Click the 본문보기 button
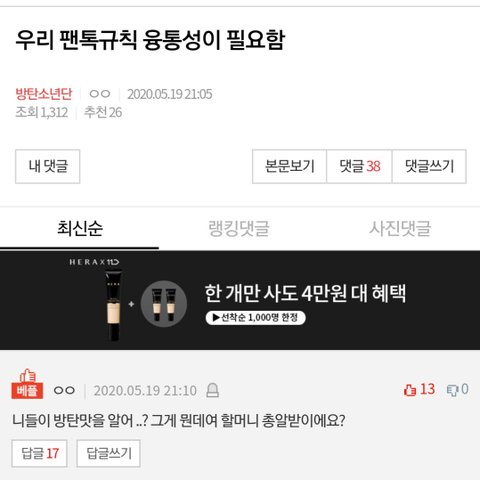Viewport: 480px width, 480px height. 289,166
